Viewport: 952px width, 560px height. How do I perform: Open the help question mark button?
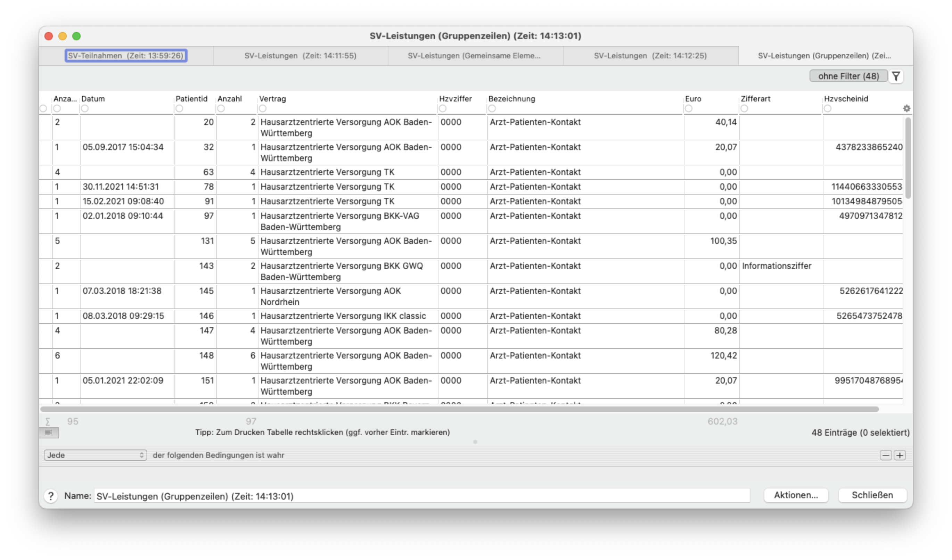point(51,496)
